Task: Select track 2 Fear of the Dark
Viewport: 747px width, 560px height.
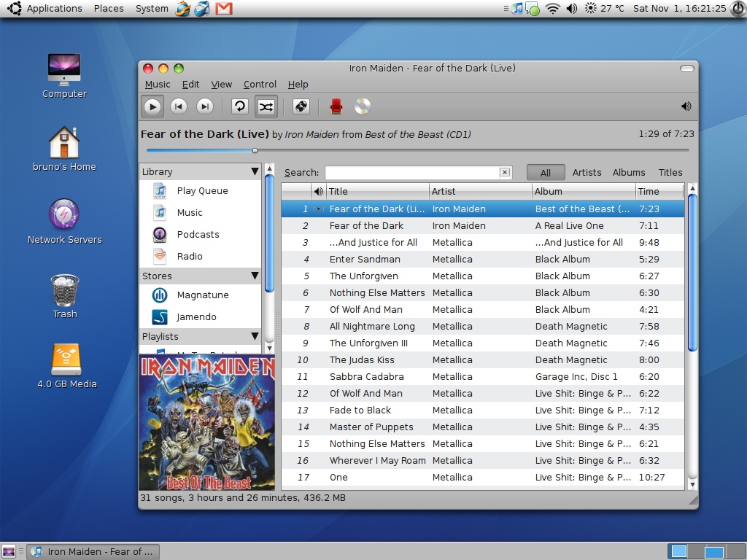Action: pyautogui.click(x=483, y=226)
